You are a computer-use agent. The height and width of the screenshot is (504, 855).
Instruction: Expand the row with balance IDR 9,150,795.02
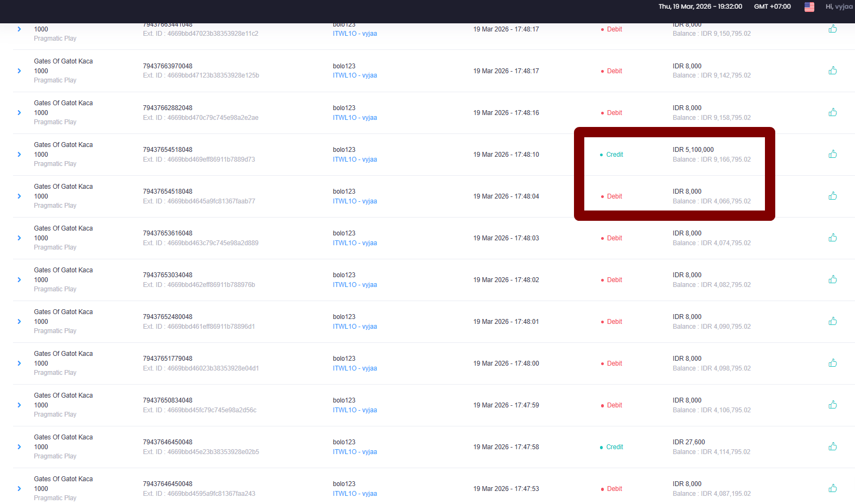click(20, 29)
